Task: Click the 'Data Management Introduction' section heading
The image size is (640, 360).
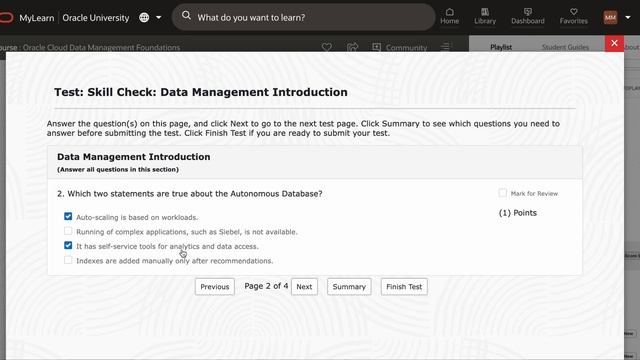Action: 133,157
